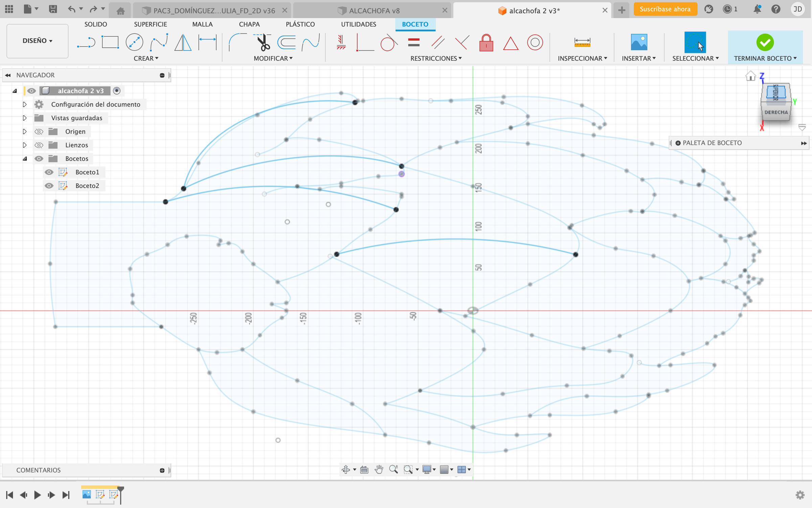This screenshot has height=508, width=812.
Task: Toggle visibility of alcachofa 2 v3 component
Action: 31,91
